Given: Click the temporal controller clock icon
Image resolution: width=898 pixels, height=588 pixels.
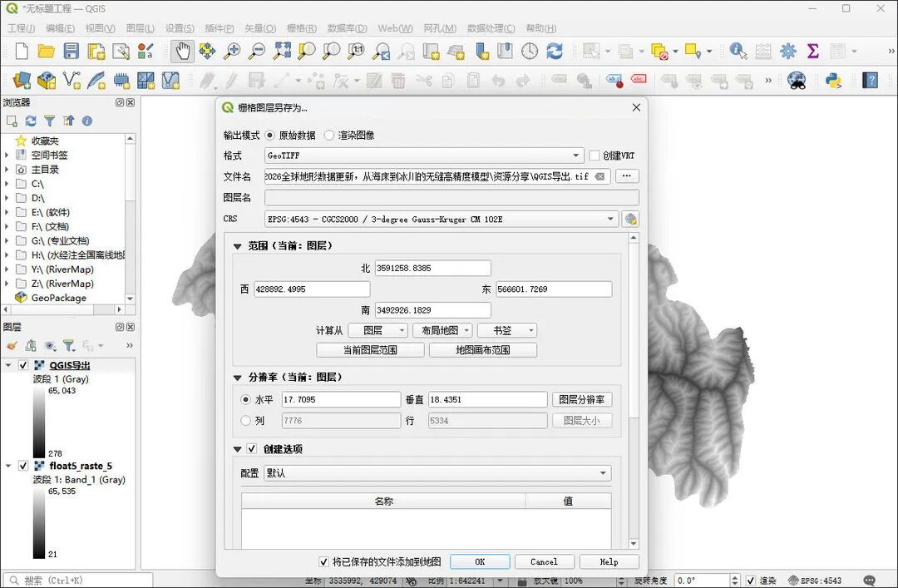Looking at the screenshot, I should point(530,51).
